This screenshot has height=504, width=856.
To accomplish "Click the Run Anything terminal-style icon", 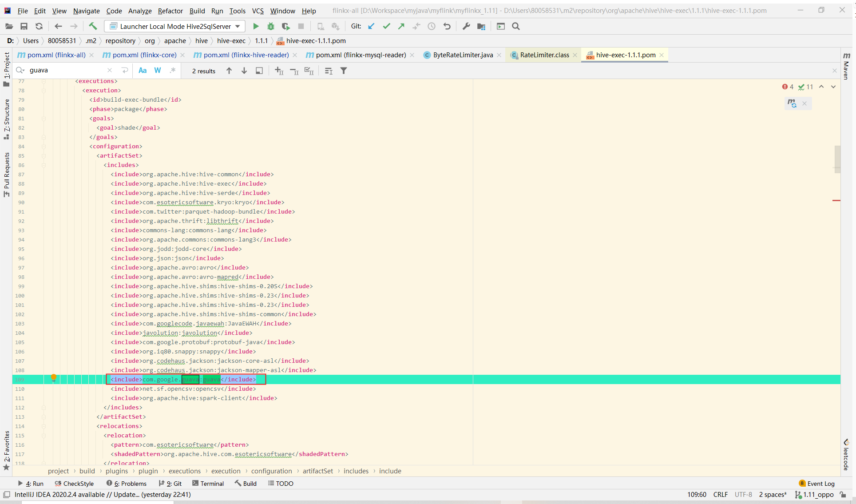I will point(501,26).
